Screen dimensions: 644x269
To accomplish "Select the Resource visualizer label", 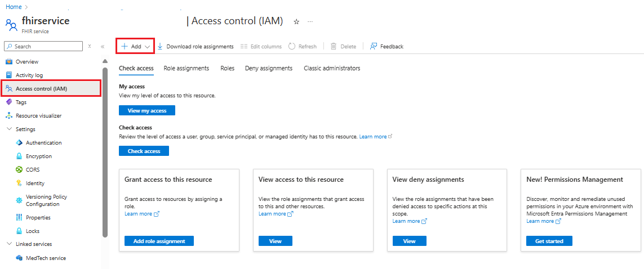I will 39,116.
